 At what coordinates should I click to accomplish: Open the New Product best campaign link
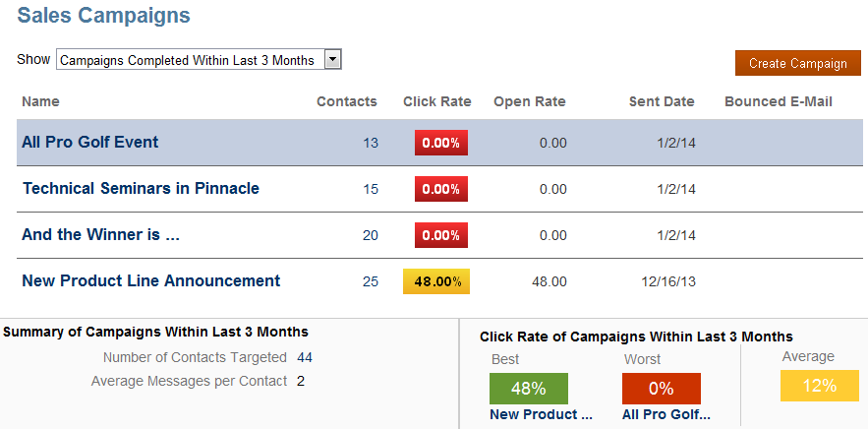(x=541, y=415)
